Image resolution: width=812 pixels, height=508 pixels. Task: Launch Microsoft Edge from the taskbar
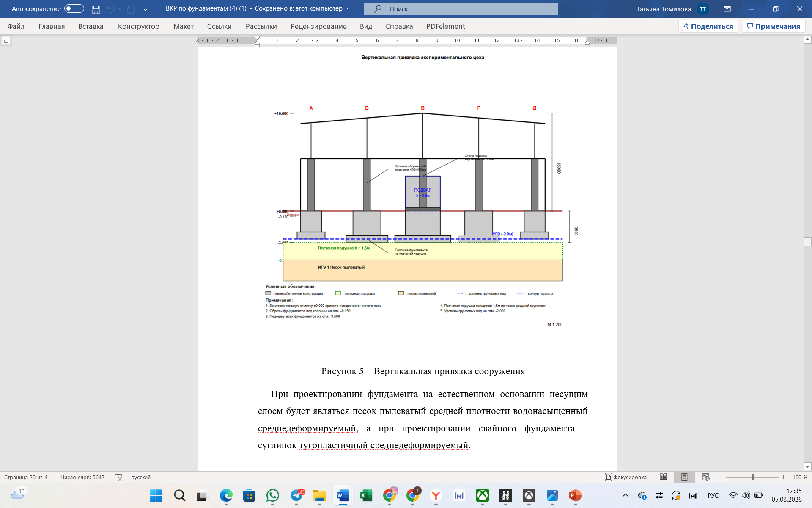[226, 495]
